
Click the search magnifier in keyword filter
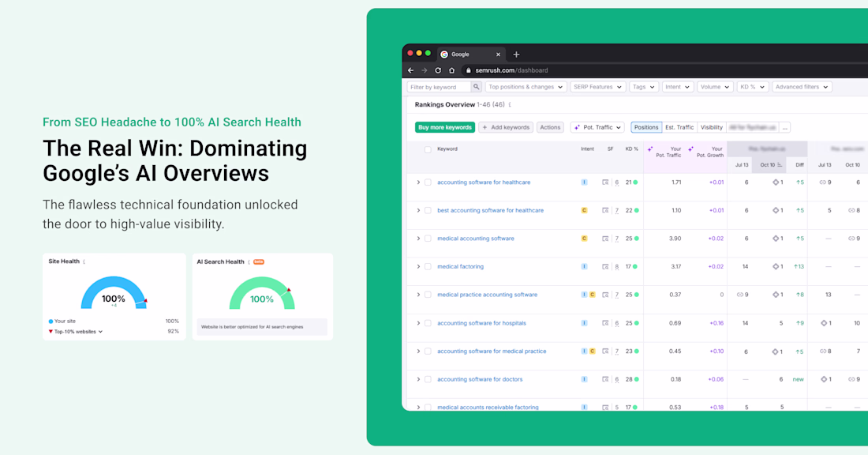(476, 87)
